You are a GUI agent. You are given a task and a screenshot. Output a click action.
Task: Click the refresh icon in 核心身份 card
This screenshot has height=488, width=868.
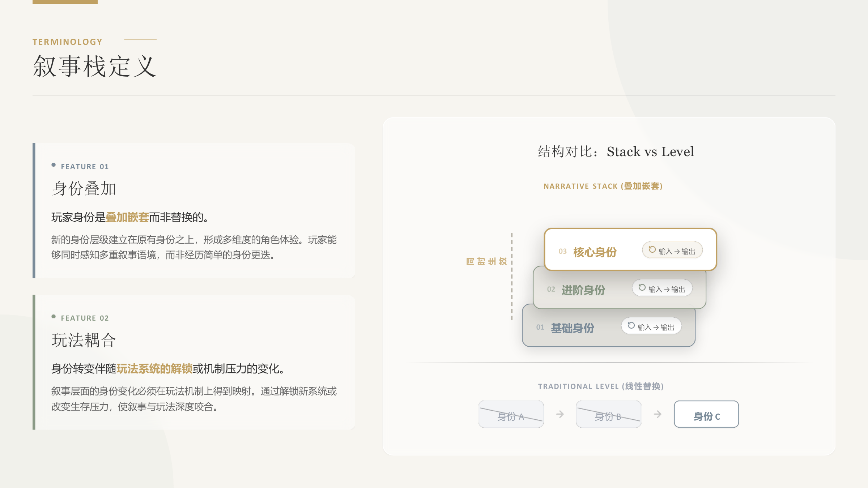[x=652, y=249]
